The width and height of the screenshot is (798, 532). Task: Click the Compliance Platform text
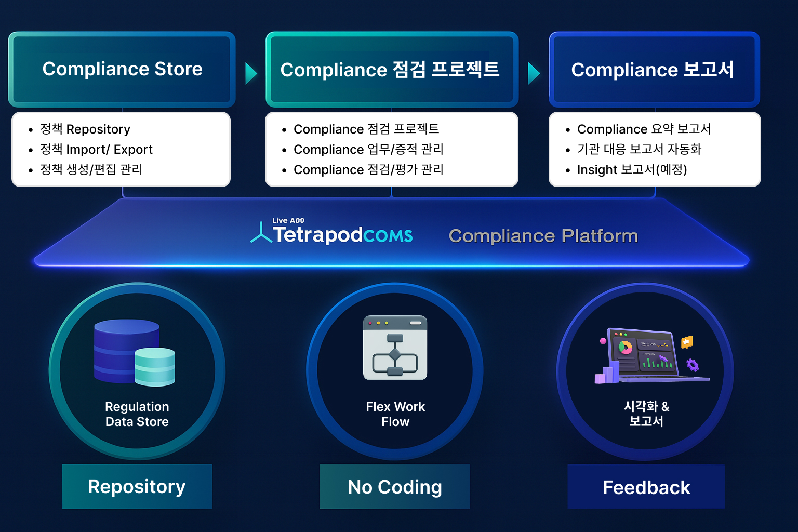tap(543, 236)
